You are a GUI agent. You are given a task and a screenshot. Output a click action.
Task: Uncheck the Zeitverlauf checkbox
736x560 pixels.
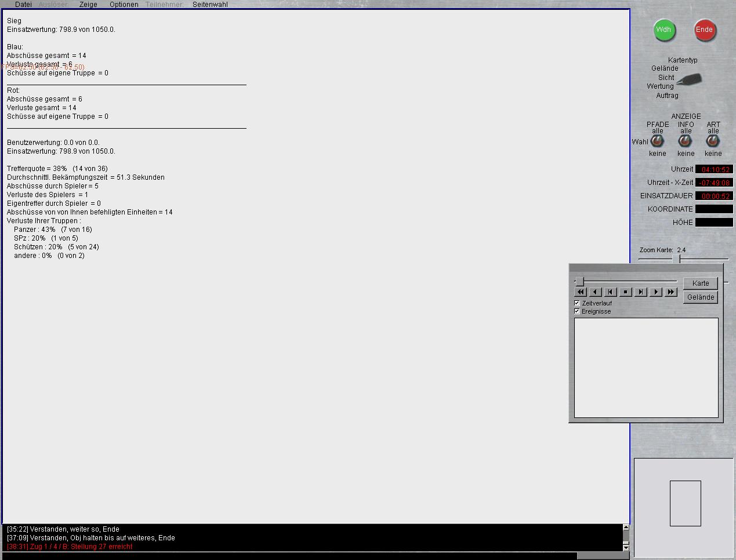click(x=577, y=303)
